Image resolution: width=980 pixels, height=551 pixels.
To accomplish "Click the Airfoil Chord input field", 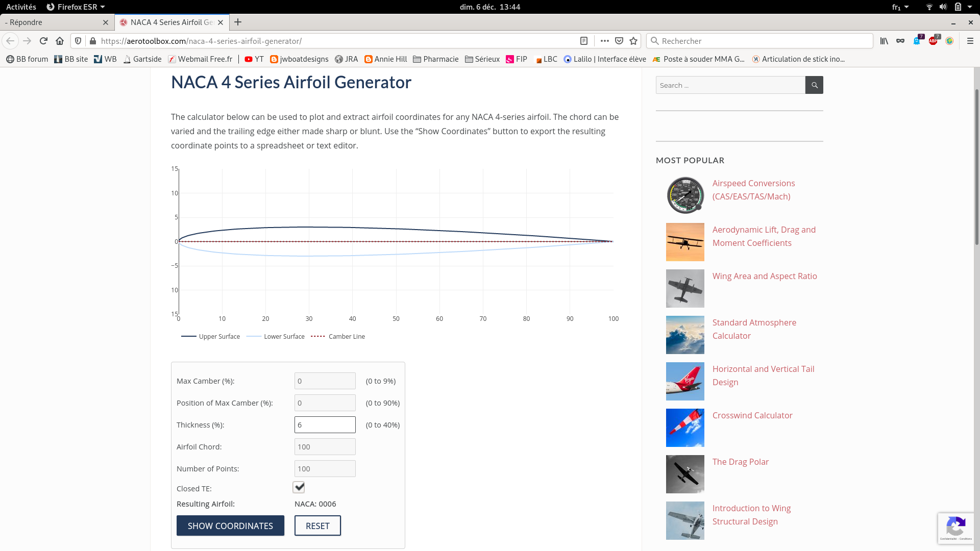I will tap(325, 447).
